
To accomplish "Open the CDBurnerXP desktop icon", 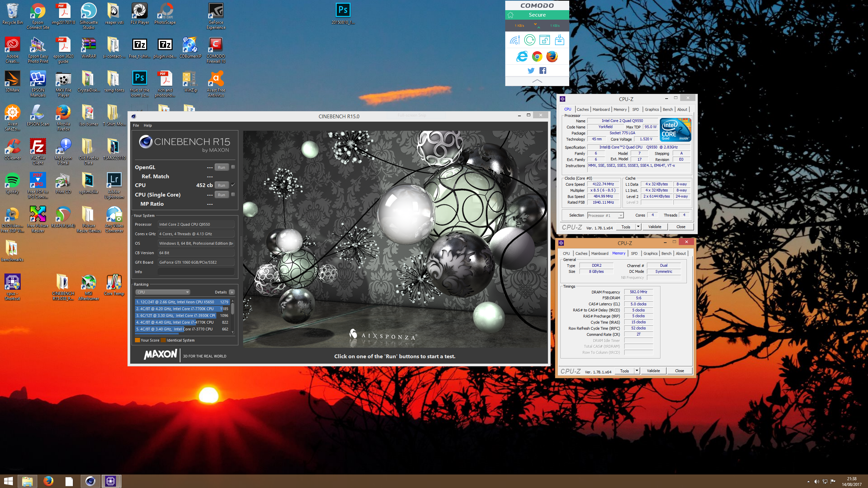I will [190, 47].
